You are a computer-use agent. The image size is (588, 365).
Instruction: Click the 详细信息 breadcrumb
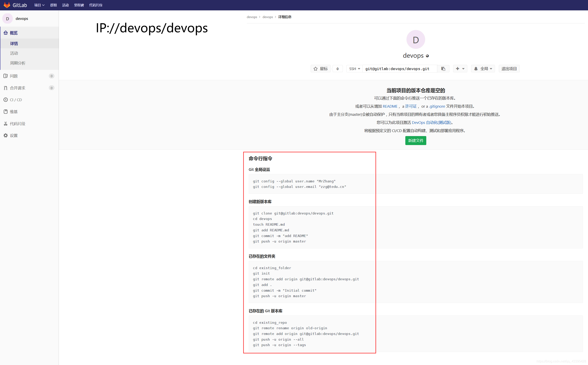pyautogui.click(x=285, y=17)
